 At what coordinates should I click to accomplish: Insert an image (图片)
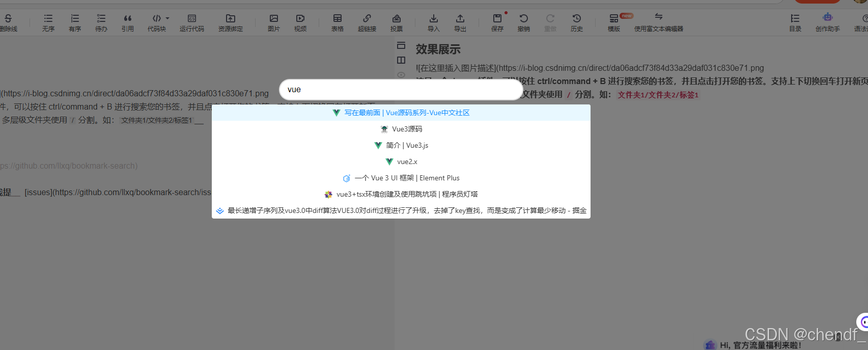pos(274,23)
